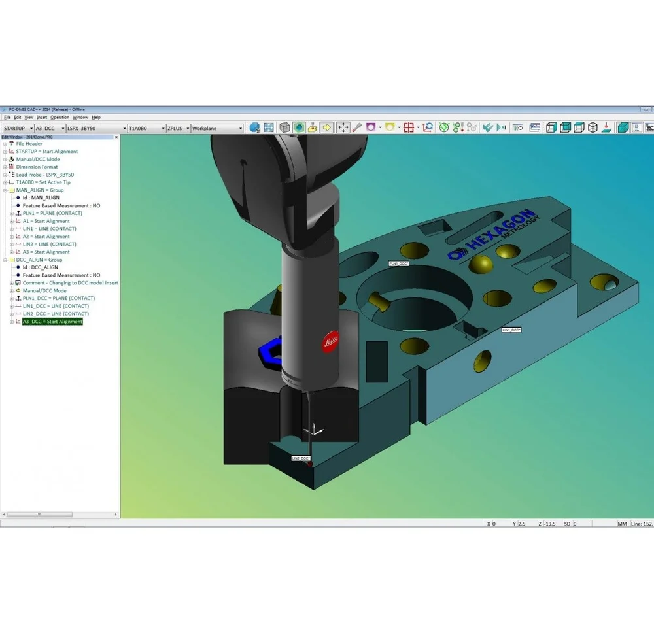The image size is (654, 644).
Task: Toggle the edit window list icon
Action: pyautogui.click(x=637, y=127)
